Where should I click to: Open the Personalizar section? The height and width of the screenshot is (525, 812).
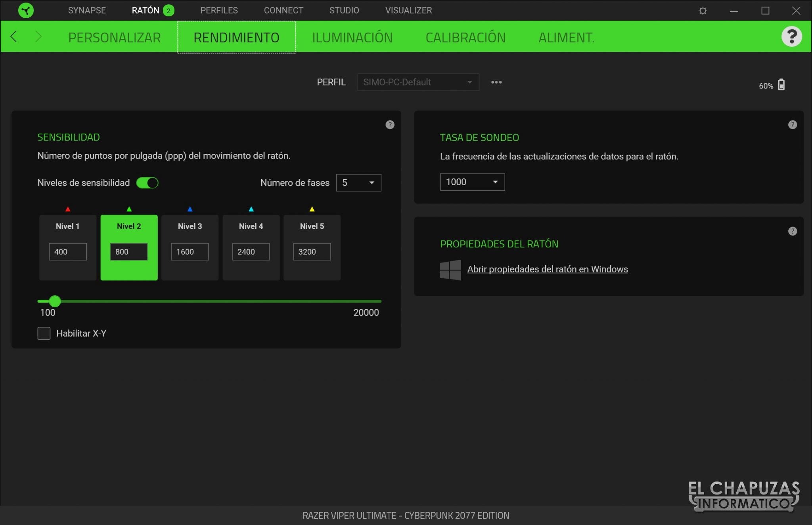point(114,38)
